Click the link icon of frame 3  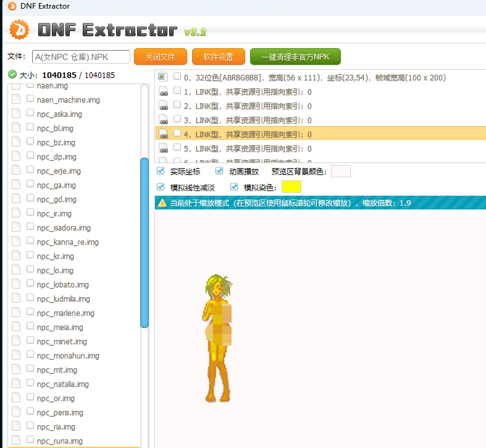(164, 120)
